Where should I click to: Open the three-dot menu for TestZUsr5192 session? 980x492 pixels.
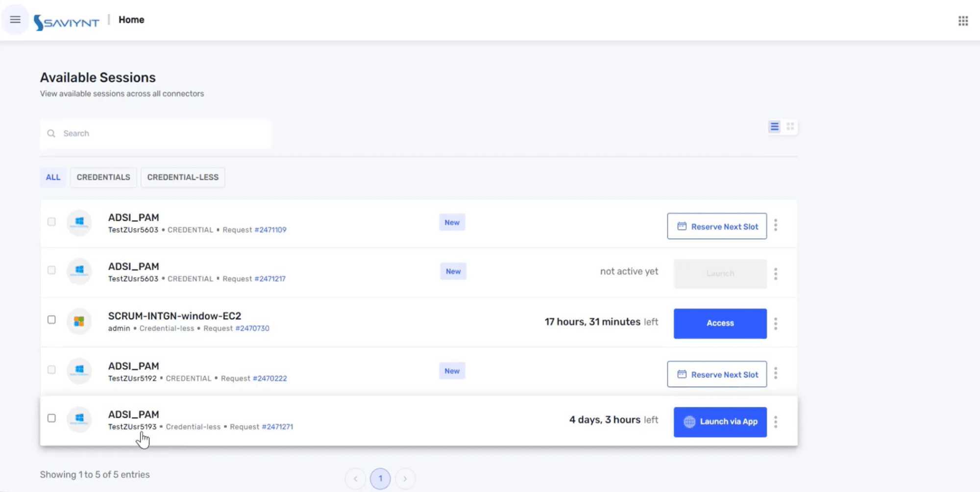tap(776, 374)
